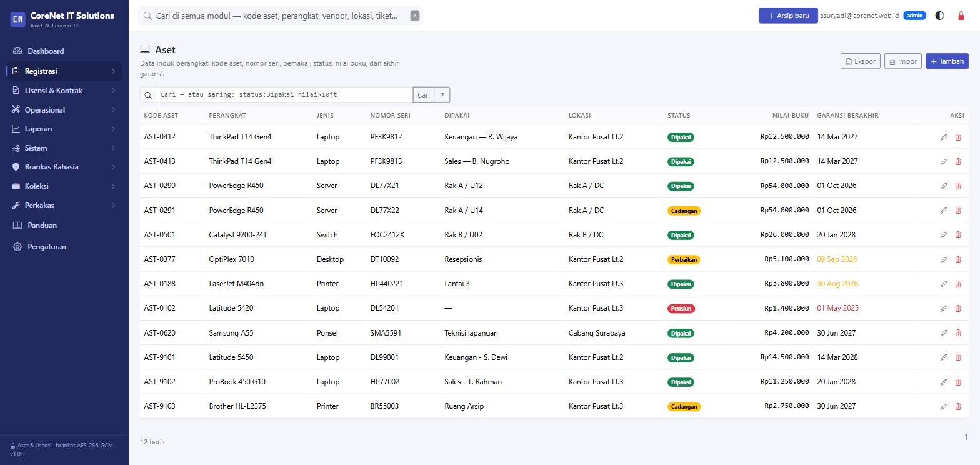Expand the Koleksi menu
The height and width of the screenshot is (465, 980).
pyautogui.click(x=64, y=186)
